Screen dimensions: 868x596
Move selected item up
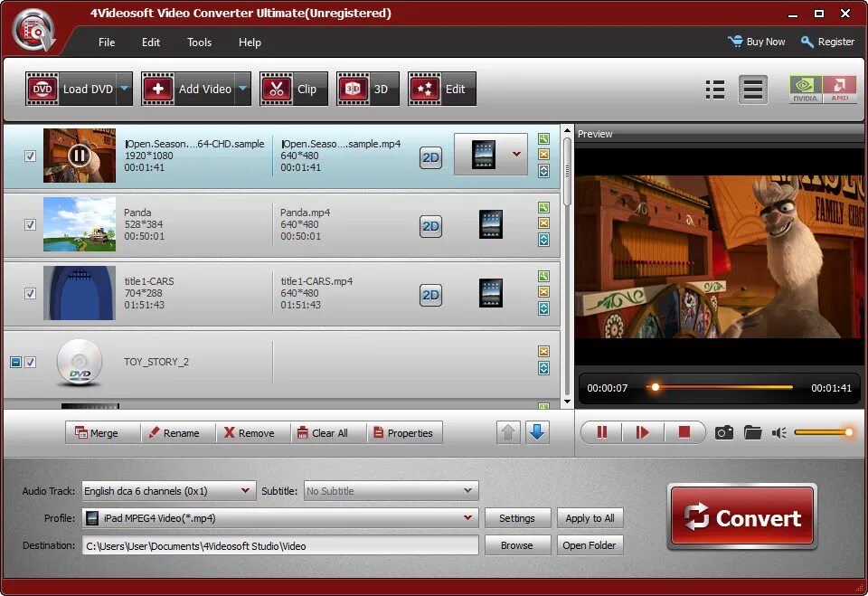[x=508, y=432]
